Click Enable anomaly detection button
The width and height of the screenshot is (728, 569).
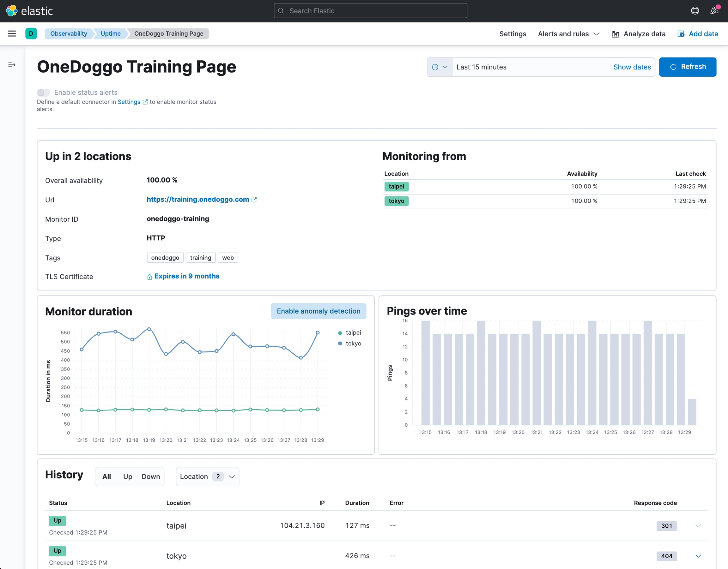318,311
